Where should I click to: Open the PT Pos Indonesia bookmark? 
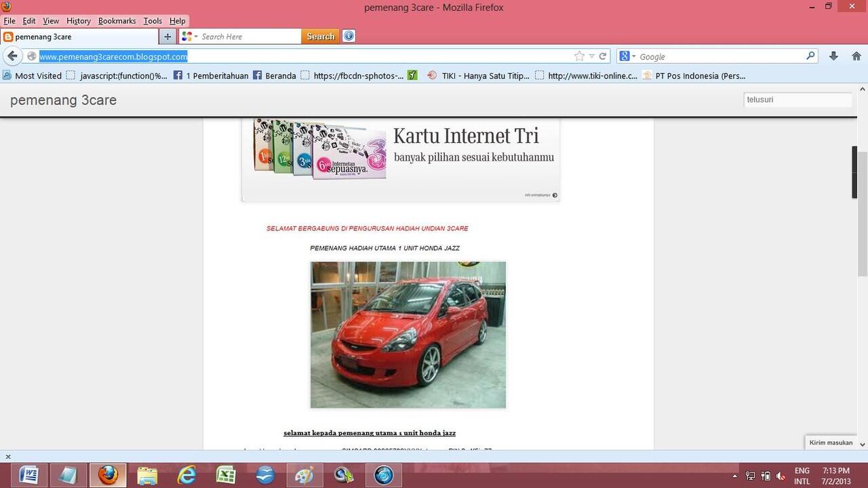coord(694,76)
